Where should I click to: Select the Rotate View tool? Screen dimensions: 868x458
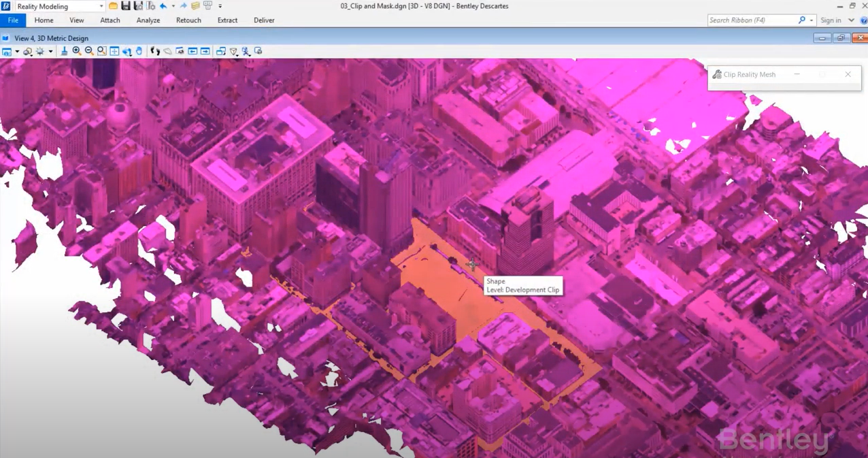point(127,51)
